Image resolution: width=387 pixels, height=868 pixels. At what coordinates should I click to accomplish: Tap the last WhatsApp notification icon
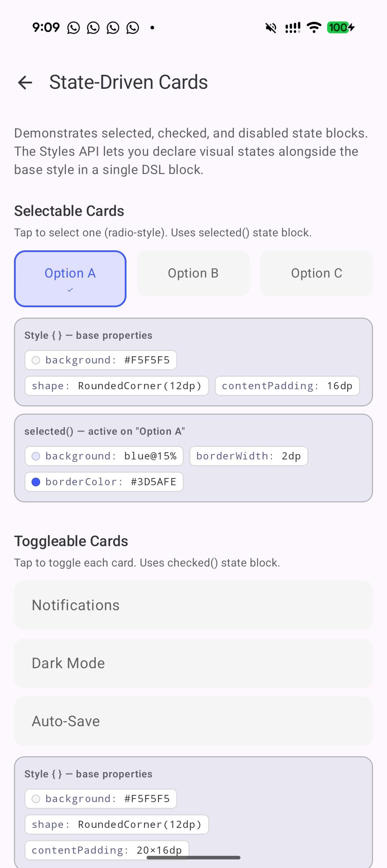[133, 28]
